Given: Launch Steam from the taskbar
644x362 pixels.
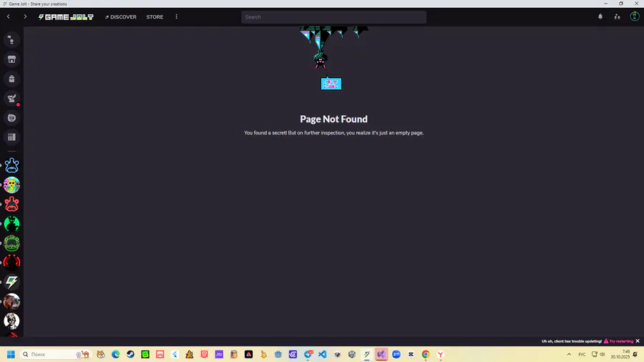Looking at the screenshot, I should click(131, 354).
